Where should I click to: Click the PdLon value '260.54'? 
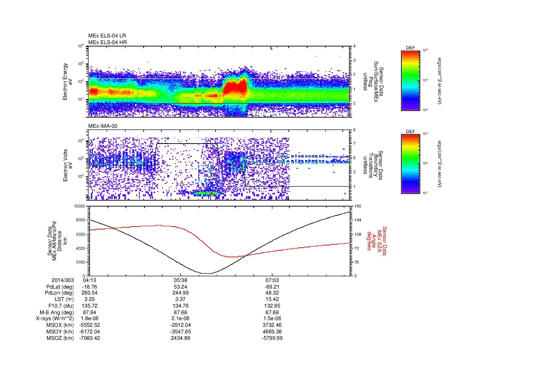[89, 293]
